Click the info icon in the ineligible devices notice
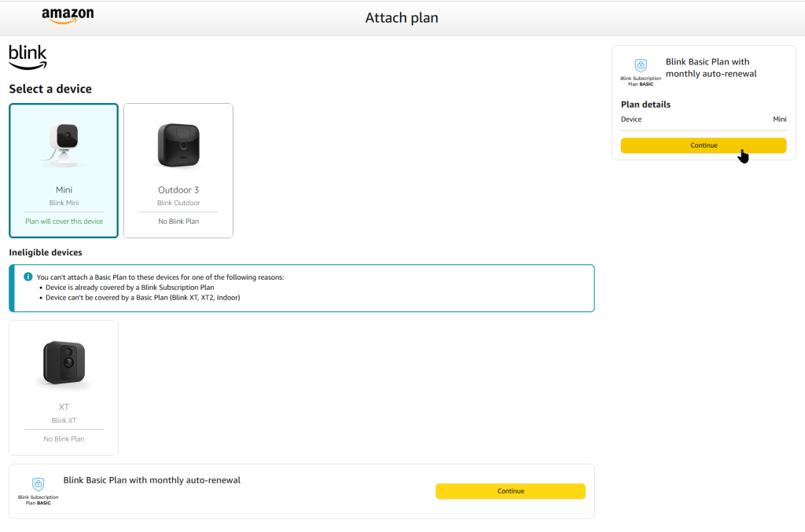 click(x=29, y=277)
